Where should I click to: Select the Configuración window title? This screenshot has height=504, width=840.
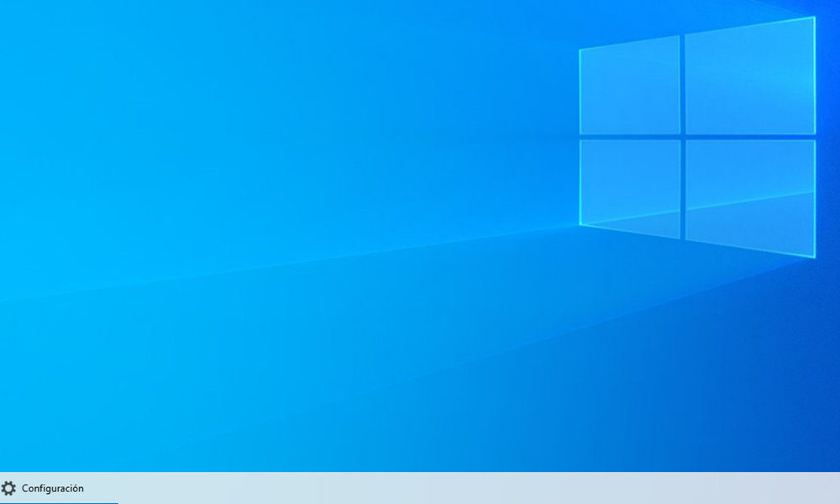[x=53, y=488]
